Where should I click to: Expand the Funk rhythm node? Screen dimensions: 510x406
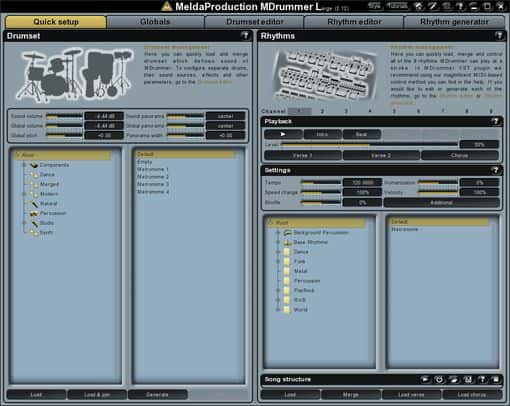click(278, 262)
